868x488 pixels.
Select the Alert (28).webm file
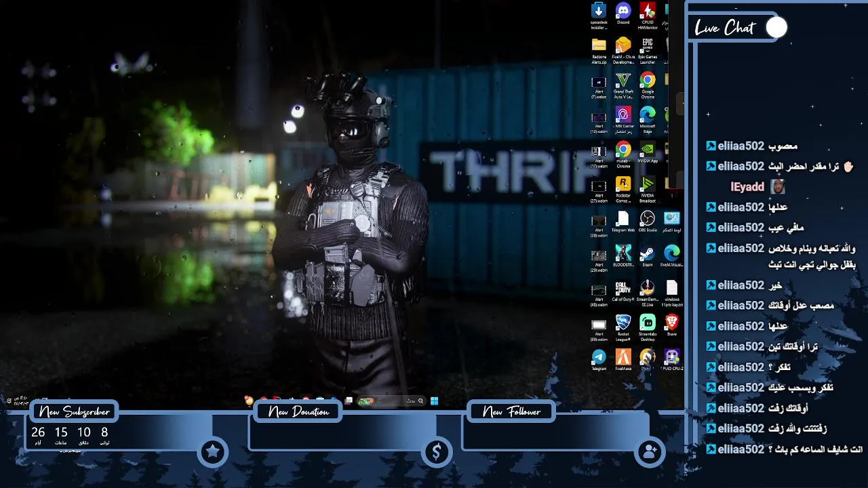599,226
